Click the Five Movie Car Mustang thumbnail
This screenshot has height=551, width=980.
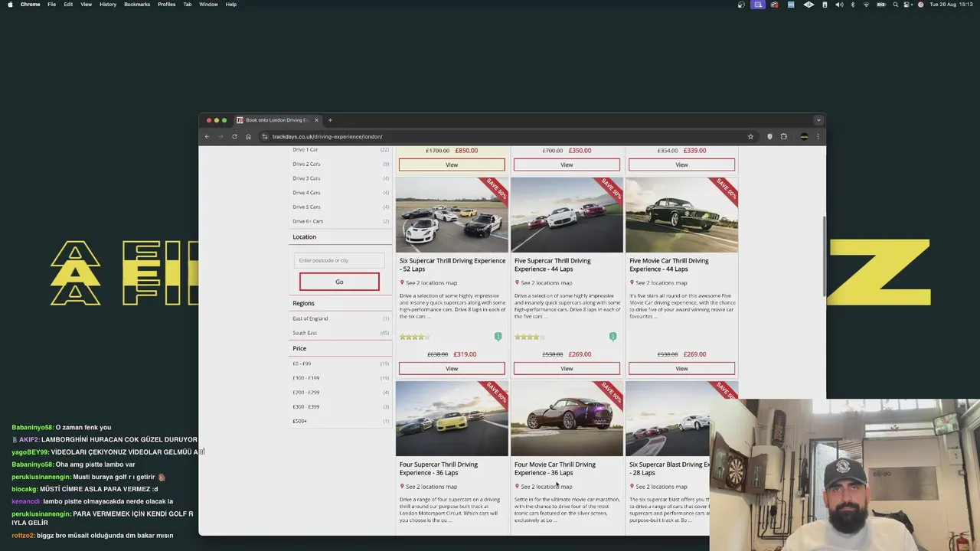pos(681,215)
